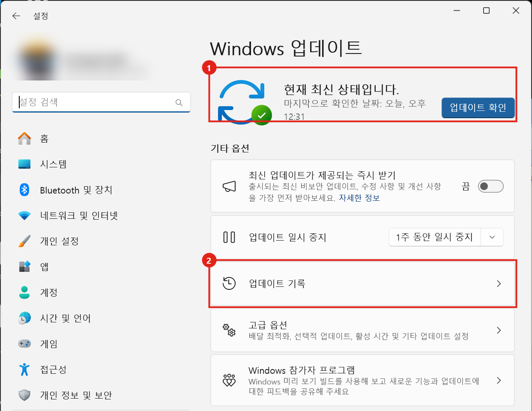The image size is (532, 411).
Task: Toggle 최신 업데이트 즉시 받기 switch
Action: point(490,186)
